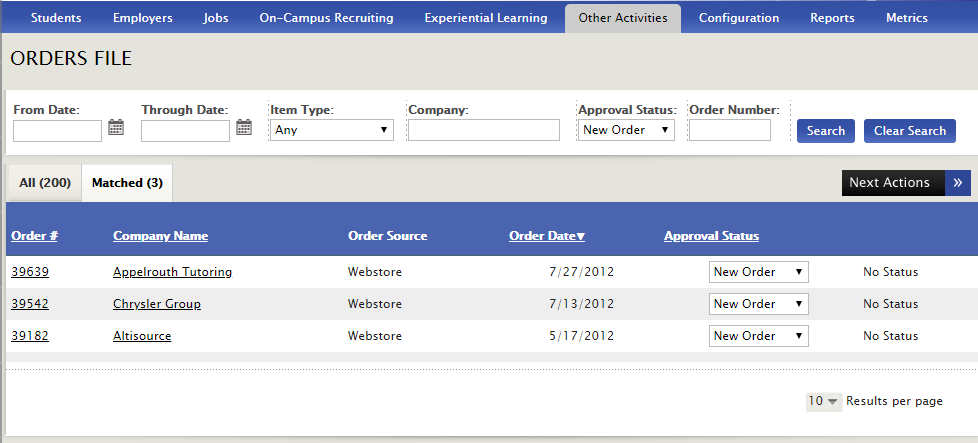Open the Altisource order status dropdown

point(758,336)
